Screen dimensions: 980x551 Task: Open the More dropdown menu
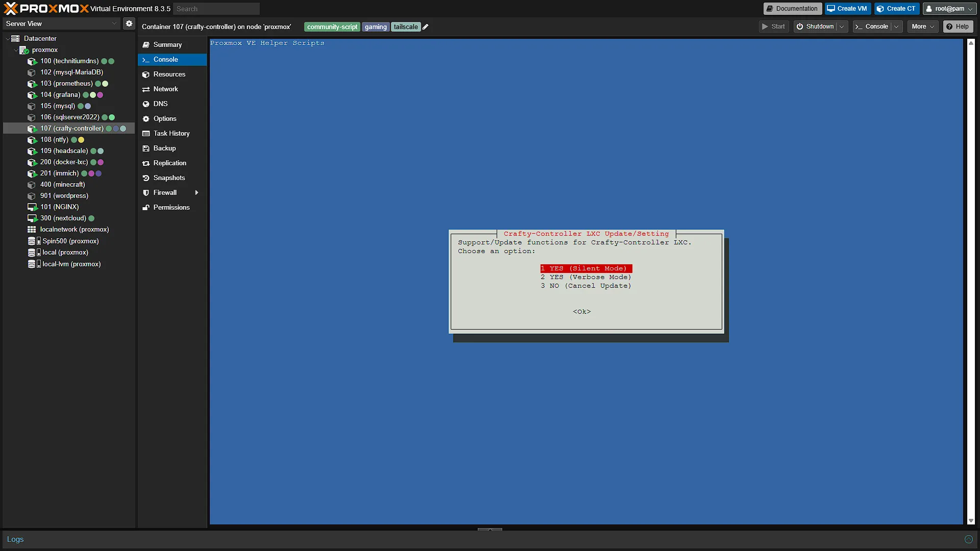(x=923, y=27)
